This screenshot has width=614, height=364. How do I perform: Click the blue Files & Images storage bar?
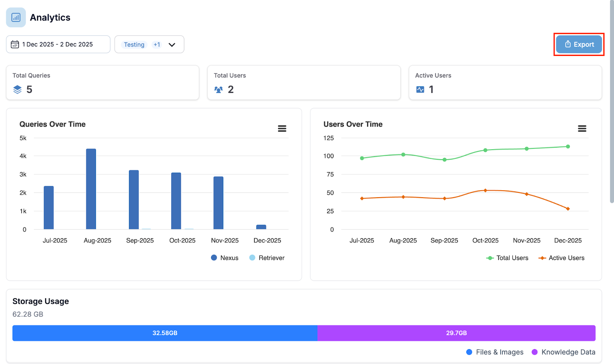coord(165,333)
